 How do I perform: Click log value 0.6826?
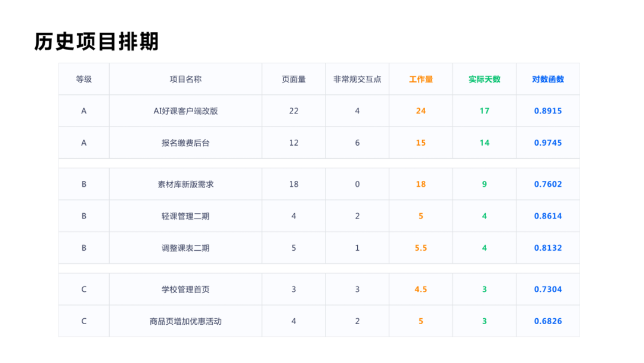(549, 321)
